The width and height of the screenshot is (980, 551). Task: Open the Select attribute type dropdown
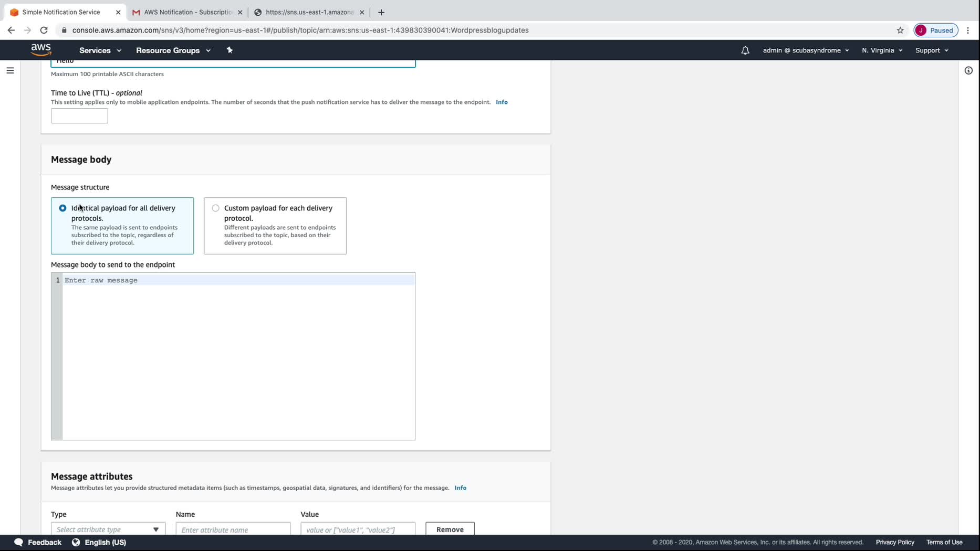click(x=108, y=529)
